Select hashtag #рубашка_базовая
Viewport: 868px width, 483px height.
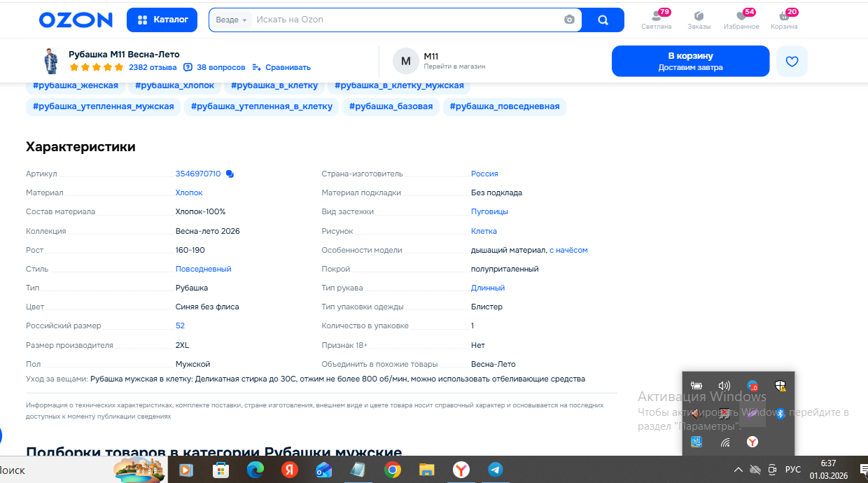(391, 106)
